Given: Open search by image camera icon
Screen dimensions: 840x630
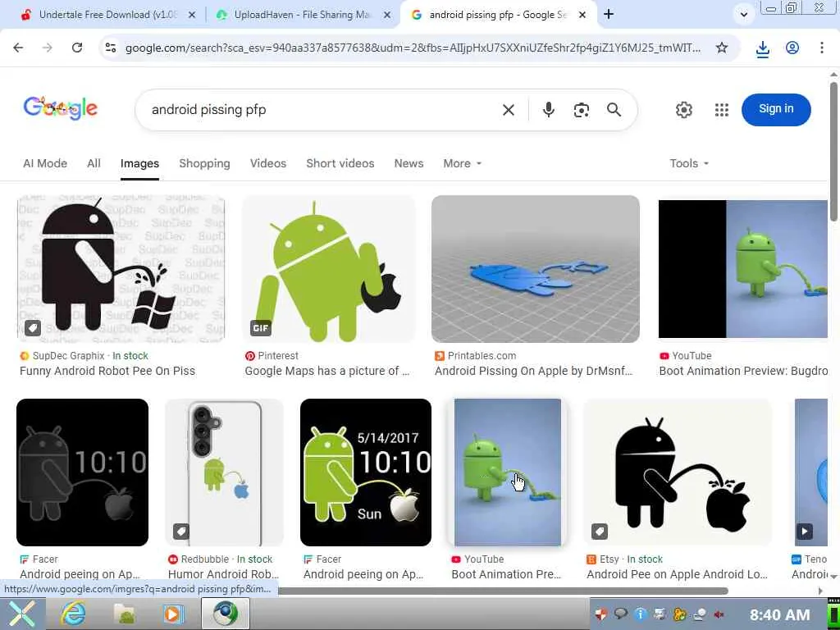Looking at the screenshot, I should 582,110.
